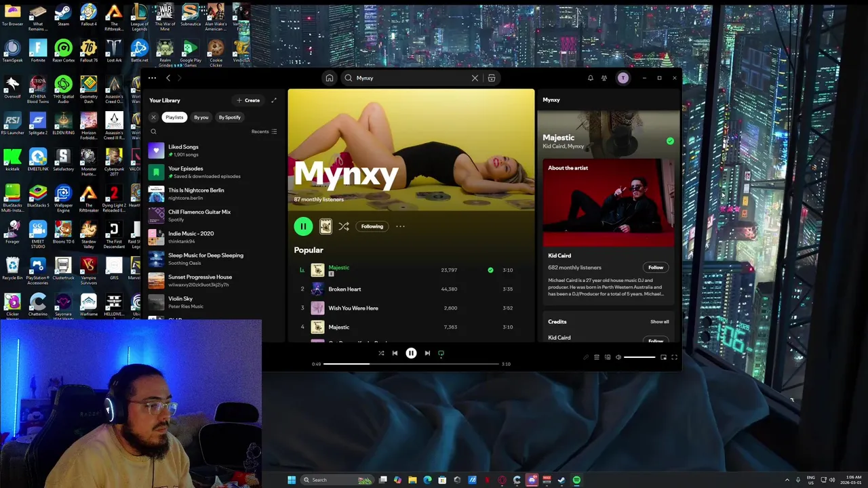
Task: Skip to the next track
Action: 427,353
